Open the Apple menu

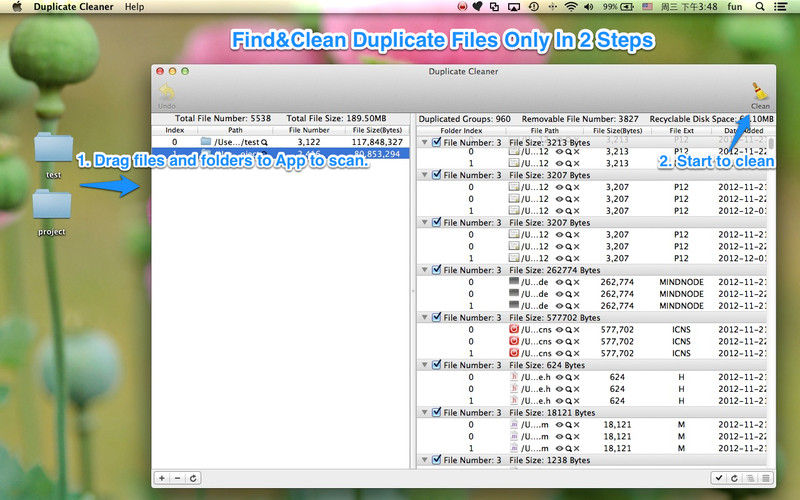17,7
